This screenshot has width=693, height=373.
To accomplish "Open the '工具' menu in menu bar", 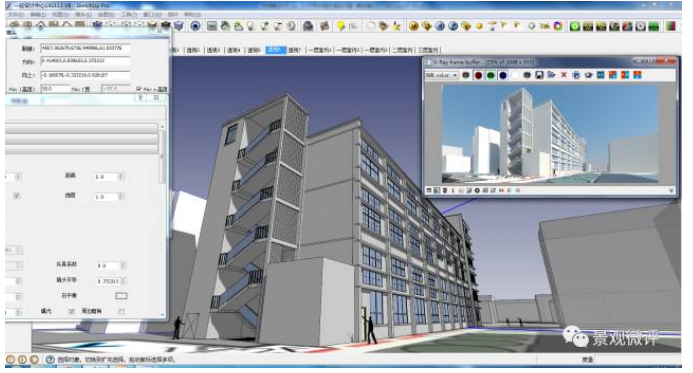I will click(x=129, y=15).
